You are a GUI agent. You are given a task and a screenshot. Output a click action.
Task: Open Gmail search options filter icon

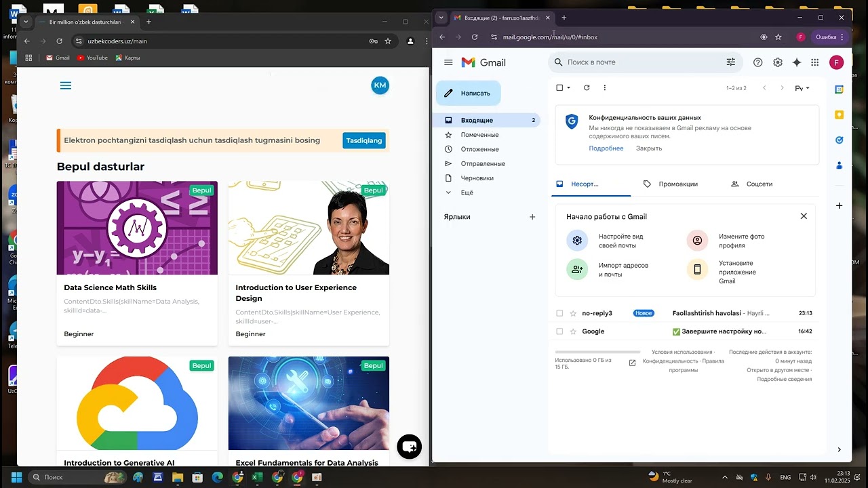point(730,62)
